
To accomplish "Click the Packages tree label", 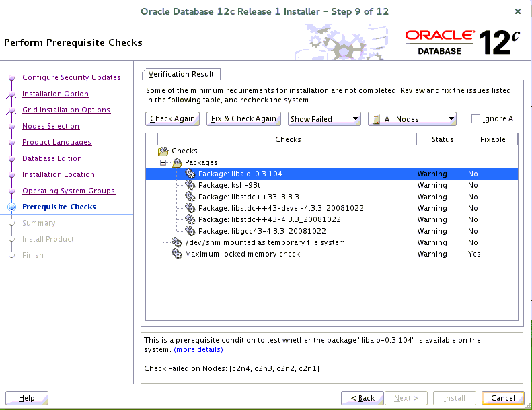I will click(x=201, y=162).
